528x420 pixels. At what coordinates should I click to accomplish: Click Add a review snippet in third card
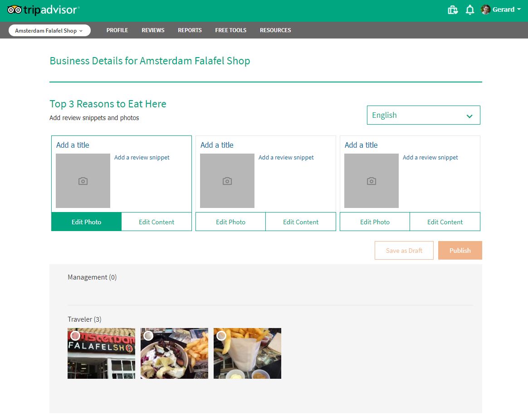point(430,158)
